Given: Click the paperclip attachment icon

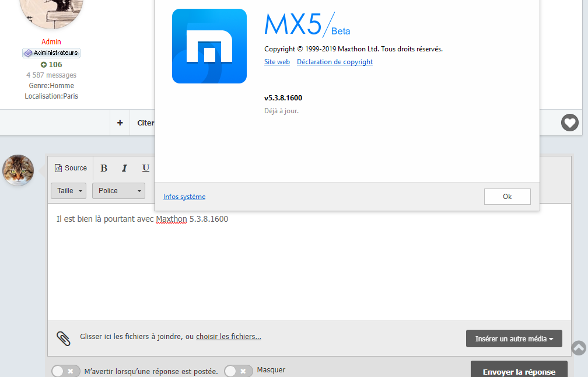Looking at the screenshot, I should click(64, 338).
